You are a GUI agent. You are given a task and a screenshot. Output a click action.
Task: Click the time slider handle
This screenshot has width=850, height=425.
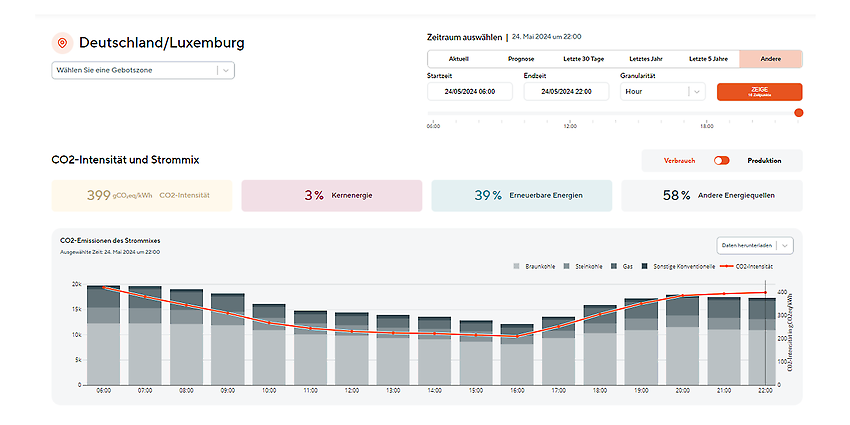point(799,113)
